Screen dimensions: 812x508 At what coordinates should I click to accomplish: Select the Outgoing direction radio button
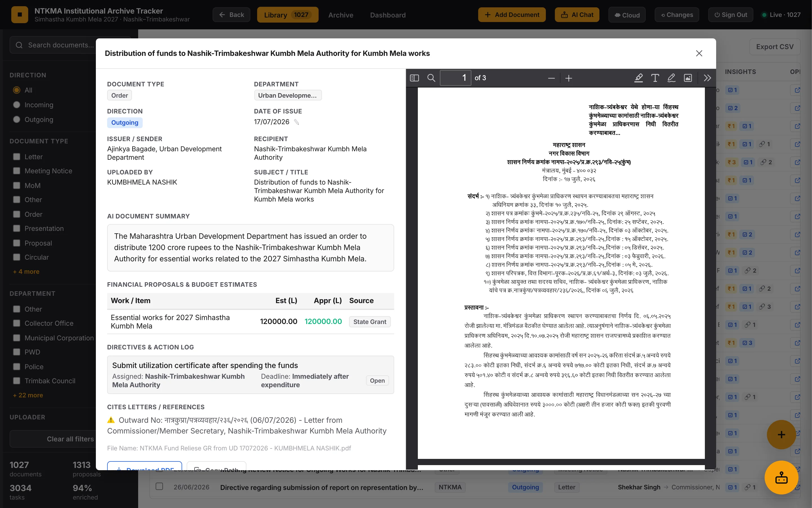coord(16,120)
